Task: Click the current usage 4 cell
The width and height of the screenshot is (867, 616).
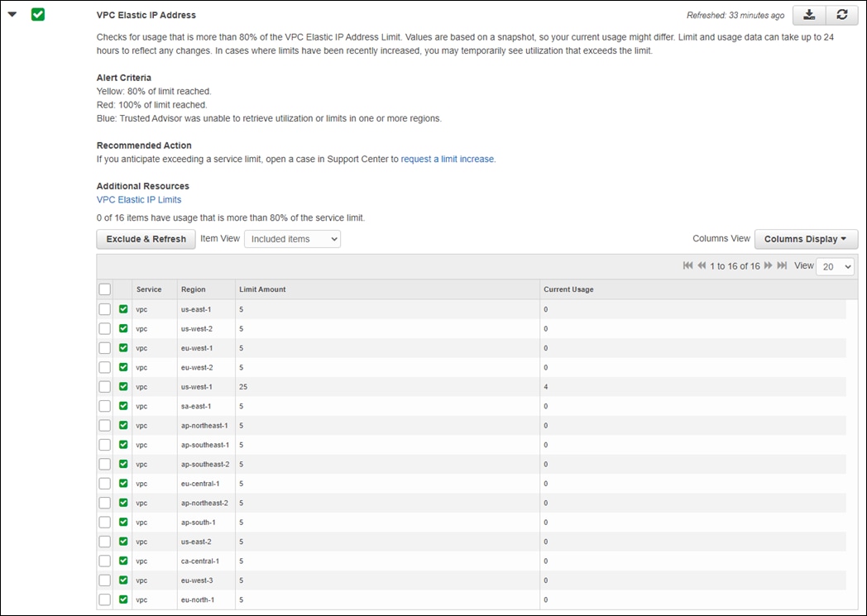Action: coord(692,387)
